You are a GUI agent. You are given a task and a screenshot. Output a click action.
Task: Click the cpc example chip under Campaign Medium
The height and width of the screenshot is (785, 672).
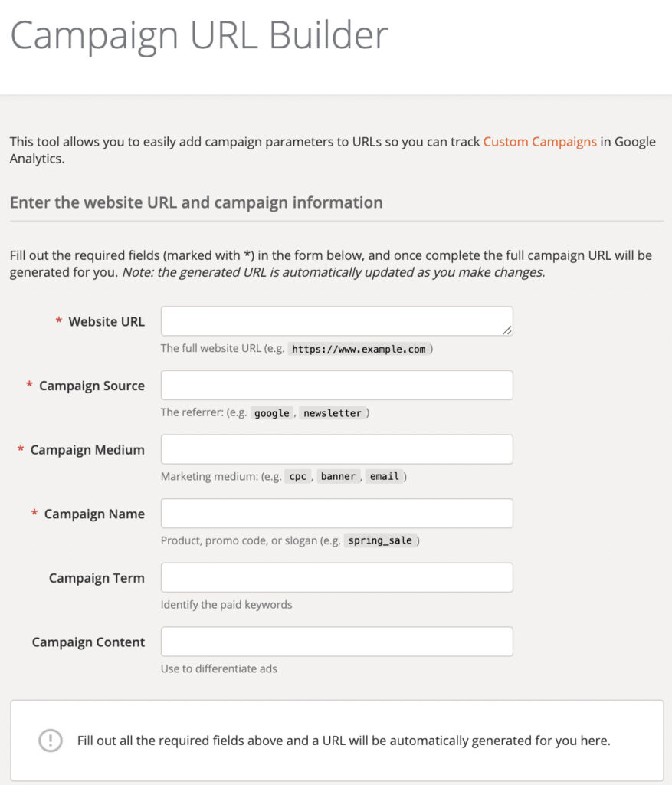click(x=297, y=476)
